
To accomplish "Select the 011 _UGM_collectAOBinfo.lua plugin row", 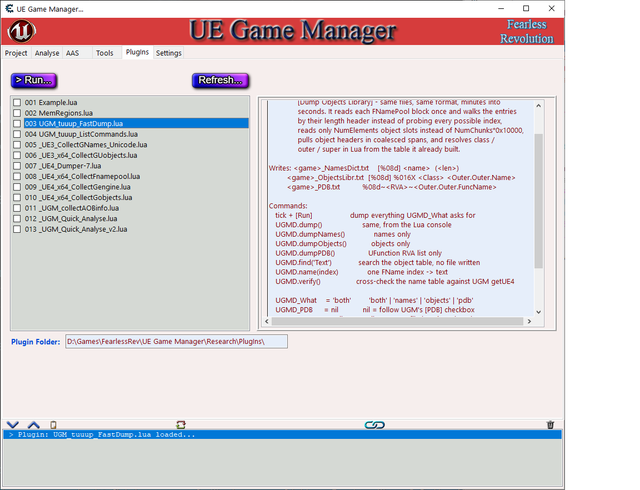I will coord(136,208).
